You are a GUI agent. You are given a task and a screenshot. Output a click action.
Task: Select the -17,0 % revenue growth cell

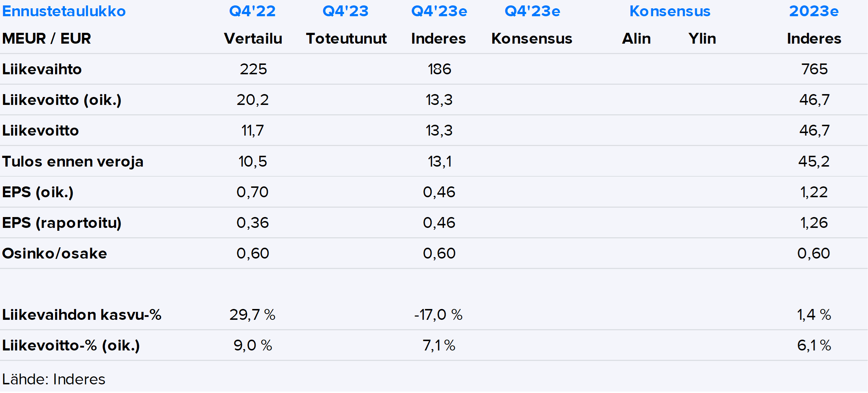438,315
